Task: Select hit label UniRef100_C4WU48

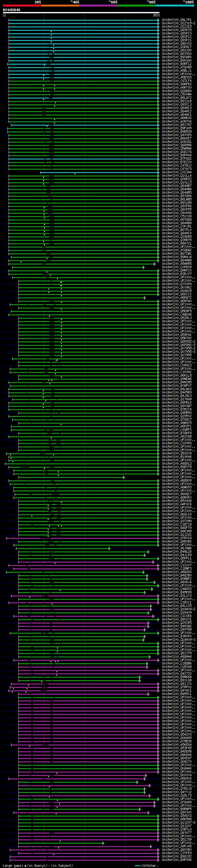Action: 177,314
